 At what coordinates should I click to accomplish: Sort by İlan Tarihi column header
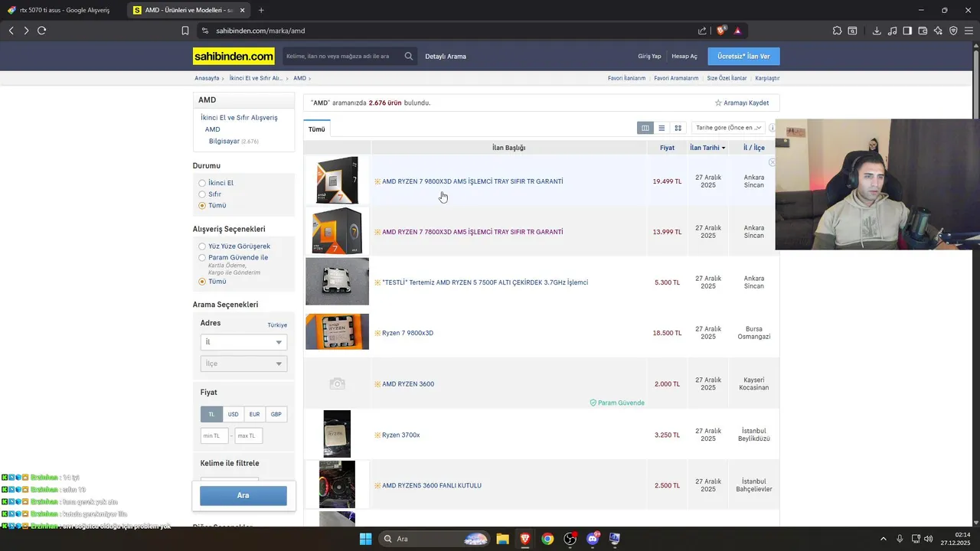[x=707, y=148]
